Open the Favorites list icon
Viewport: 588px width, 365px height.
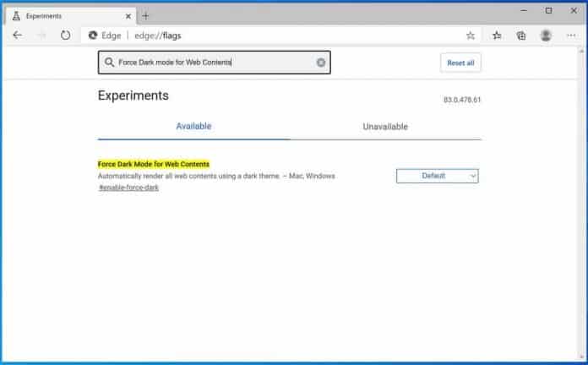(497, 35)
